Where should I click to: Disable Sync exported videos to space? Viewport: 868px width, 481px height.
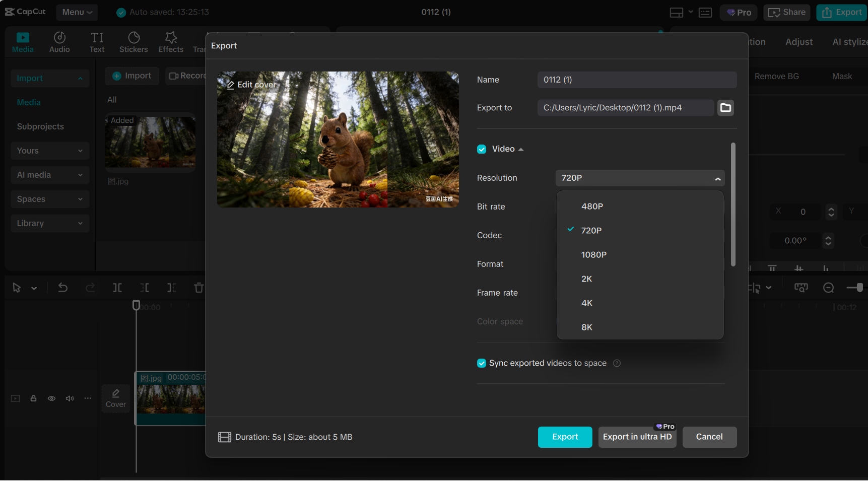point(482,363)
